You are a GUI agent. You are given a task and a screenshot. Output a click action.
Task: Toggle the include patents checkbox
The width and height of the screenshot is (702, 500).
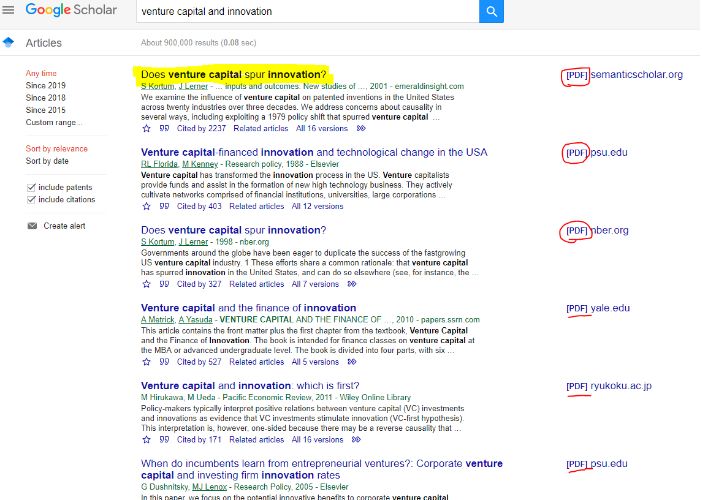(31, 187)
